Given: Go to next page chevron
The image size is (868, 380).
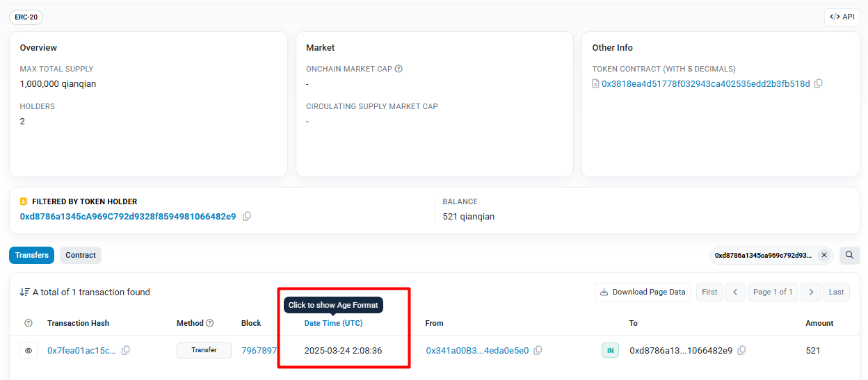Looking at the screenshot, I should click(x=810, y=292).
